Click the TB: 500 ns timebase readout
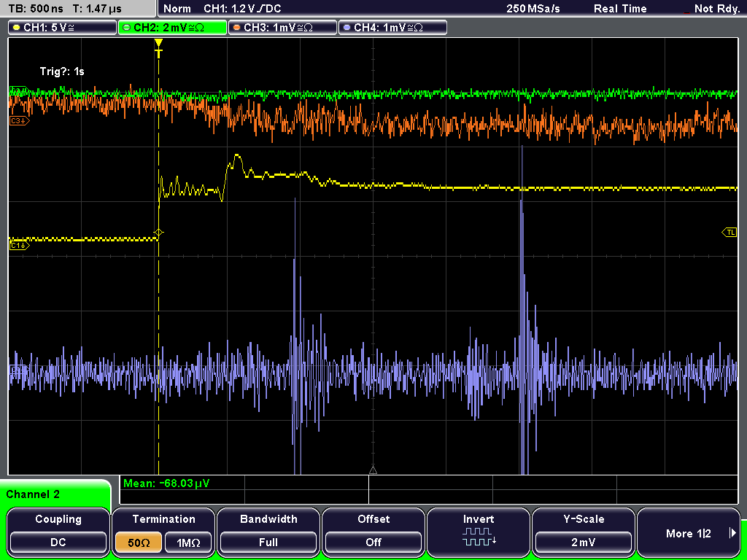 (x=36, y=9)
